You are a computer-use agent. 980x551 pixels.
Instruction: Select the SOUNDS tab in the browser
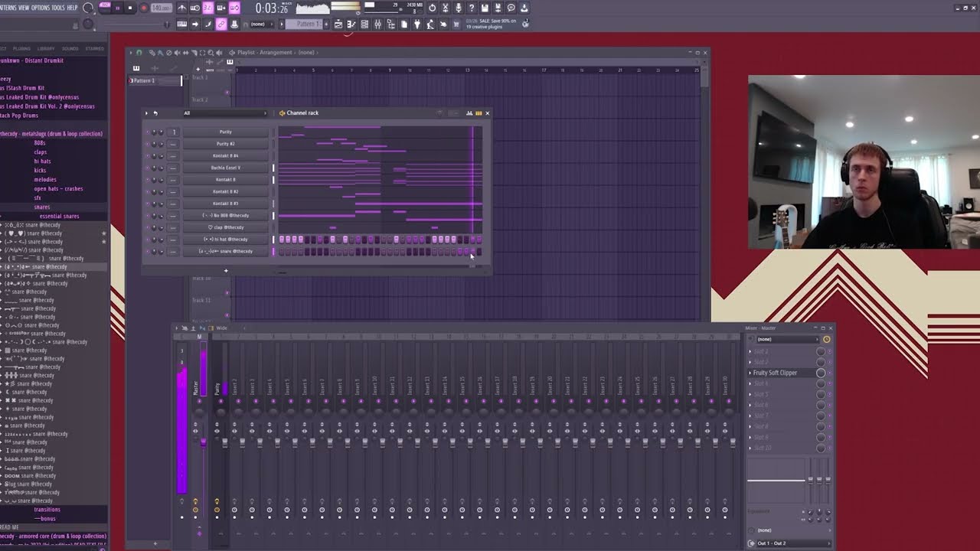[70, 48]
